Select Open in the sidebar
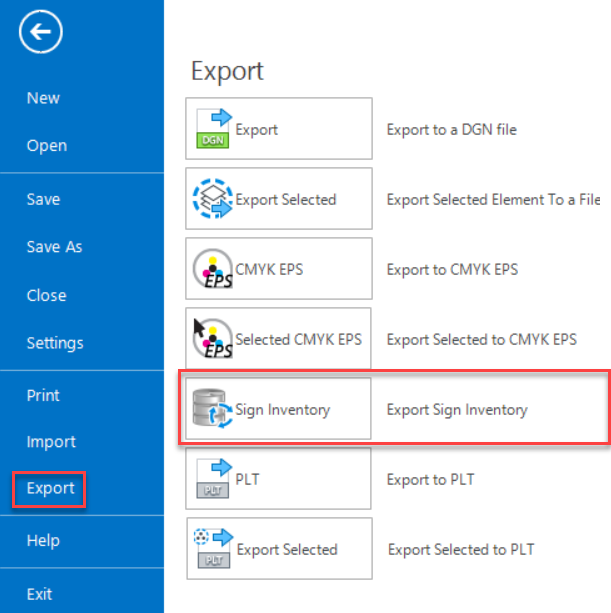Screen dimensions: 611x613 tap(47, 146)
